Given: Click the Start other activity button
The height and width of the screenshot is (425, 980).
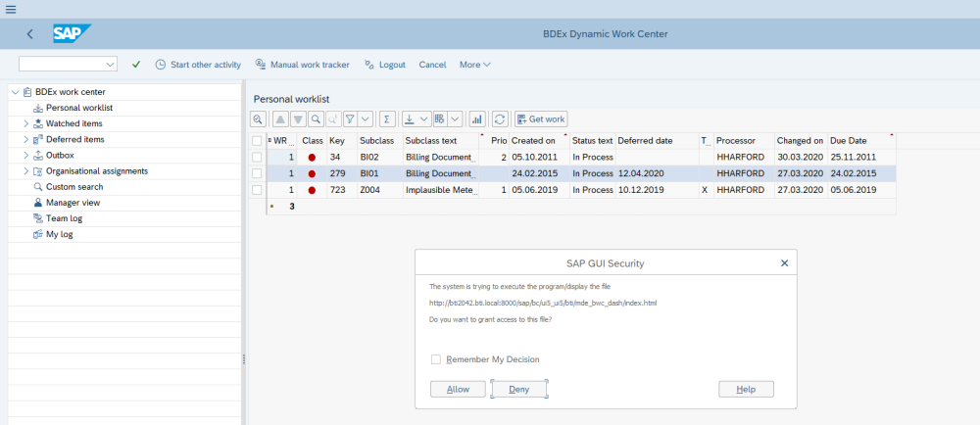Looking at the screenshot, I should pyautogui.click(x=198, y=65).
